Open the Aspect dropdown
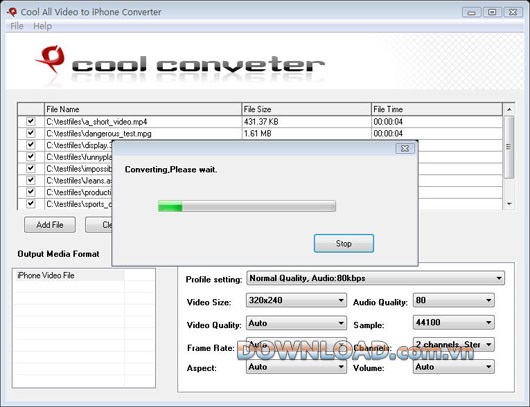Screen dimensions: 530x407 point(296,367)
